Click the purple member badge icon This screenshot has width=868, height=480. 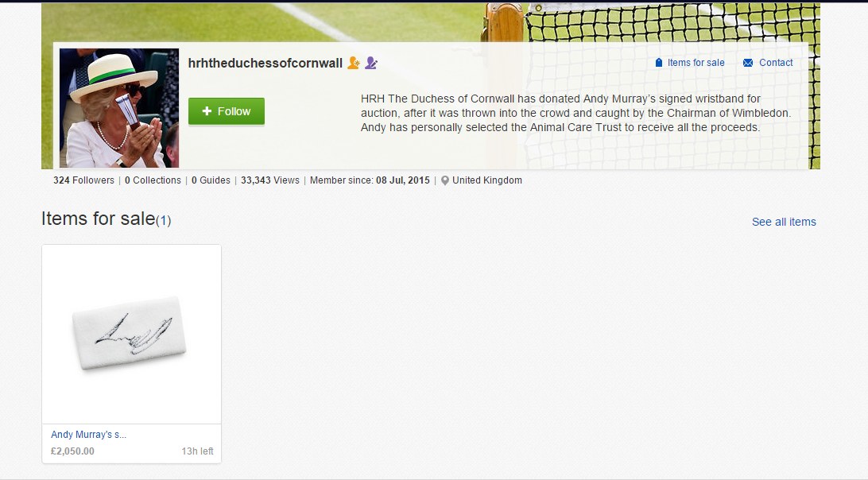coord(371,63)
